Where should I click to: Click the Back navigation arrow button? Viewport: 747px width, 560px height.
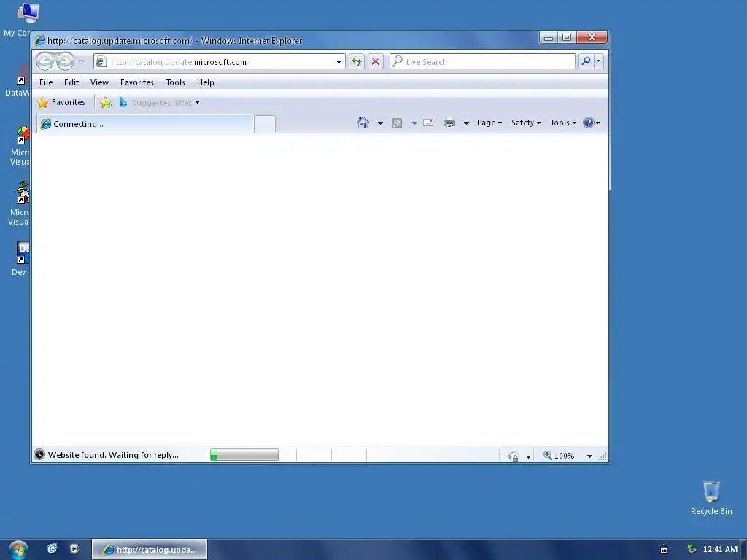(x=44, y=61)
